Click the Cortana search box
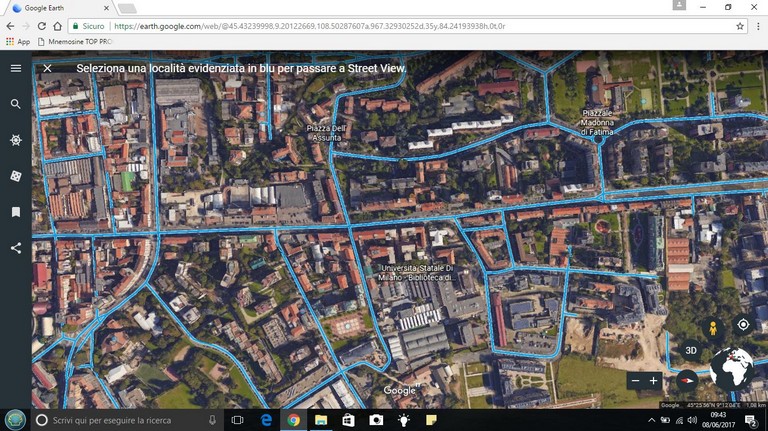This screenshot has height=431, width=768. coord(125,420)
